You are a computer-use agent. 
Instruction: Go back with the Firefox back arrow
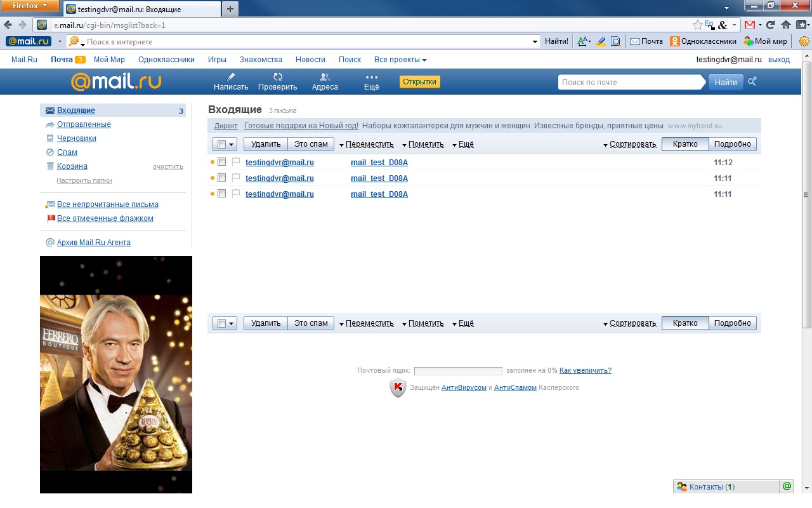[x=8, y=25]
